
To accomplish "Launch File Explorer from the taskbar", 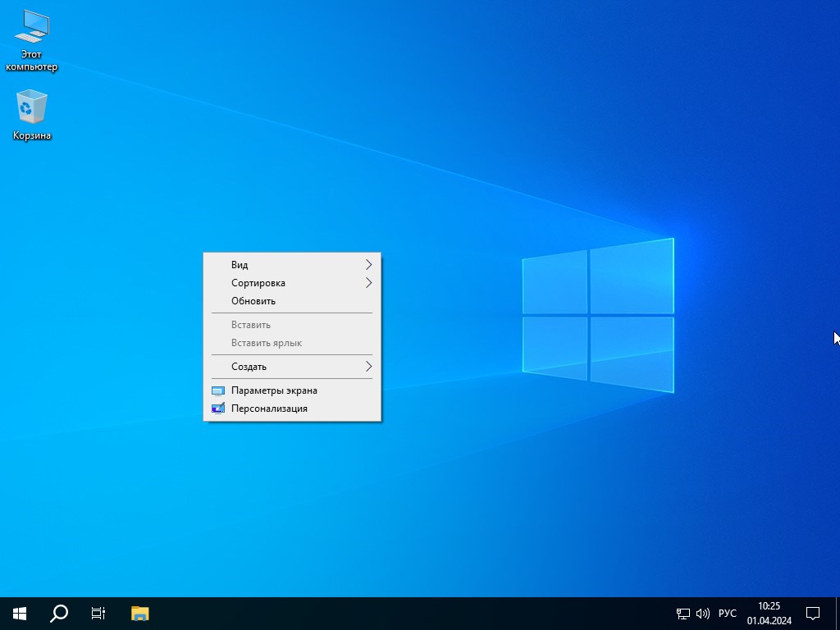I will (x=140, y=613).
